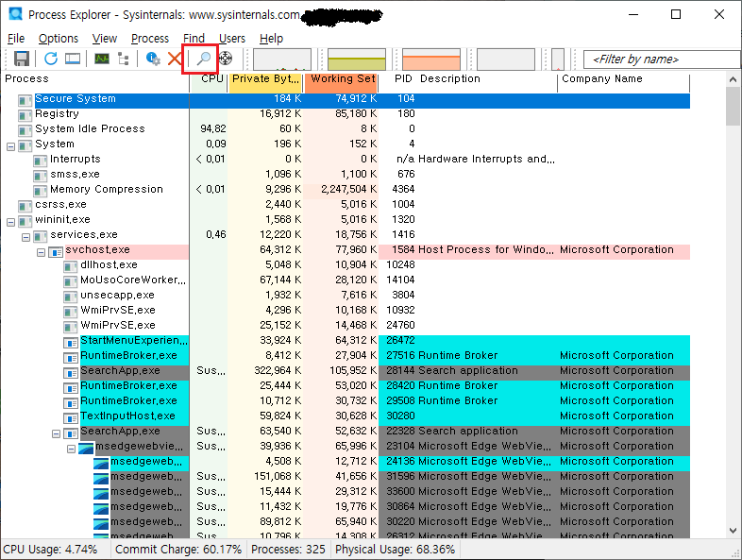The height and width of the screenshot is (560, 742).
Task: Open Properties toolbar icon
Action: click(153, 59)
